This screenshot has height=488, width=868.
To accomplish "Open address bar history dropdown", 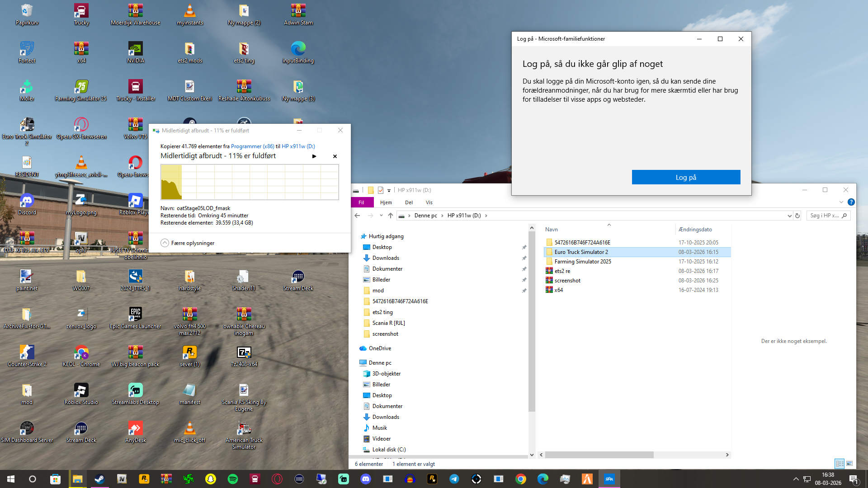I will pyautogui.click(x=789, y=216).
